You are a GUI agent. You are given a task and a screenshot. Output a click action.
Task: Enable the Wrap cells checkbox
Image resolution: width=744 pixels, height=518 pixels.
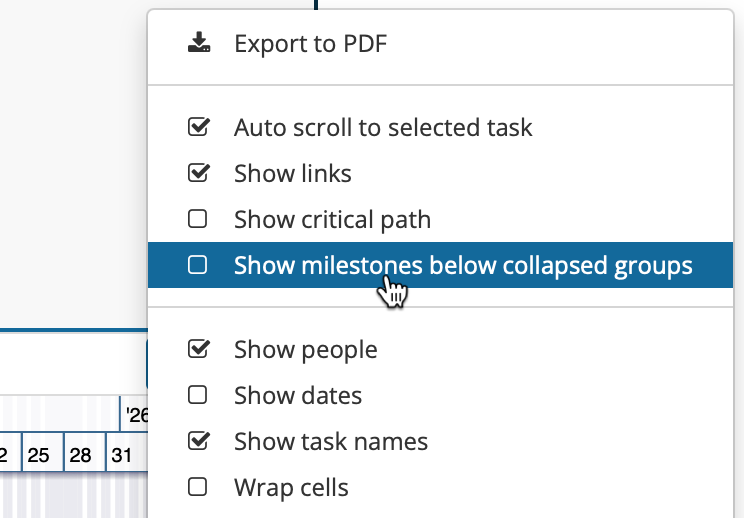pos(198,487)
